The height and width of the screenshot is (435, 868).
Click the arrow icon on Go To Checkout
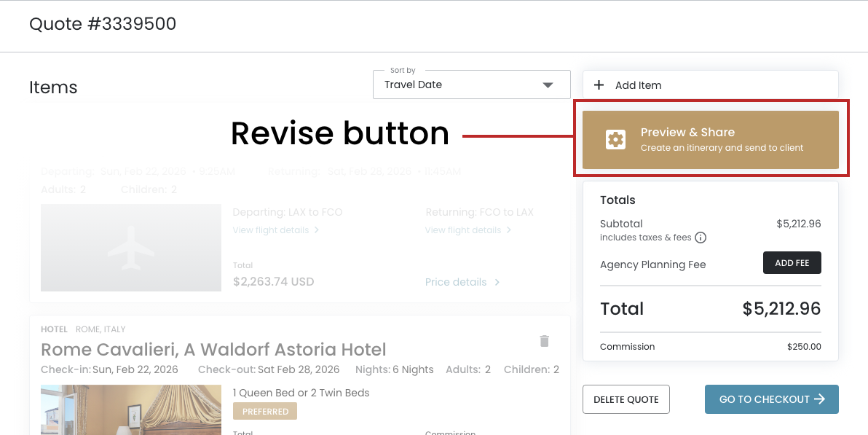[x=819, y=399]
